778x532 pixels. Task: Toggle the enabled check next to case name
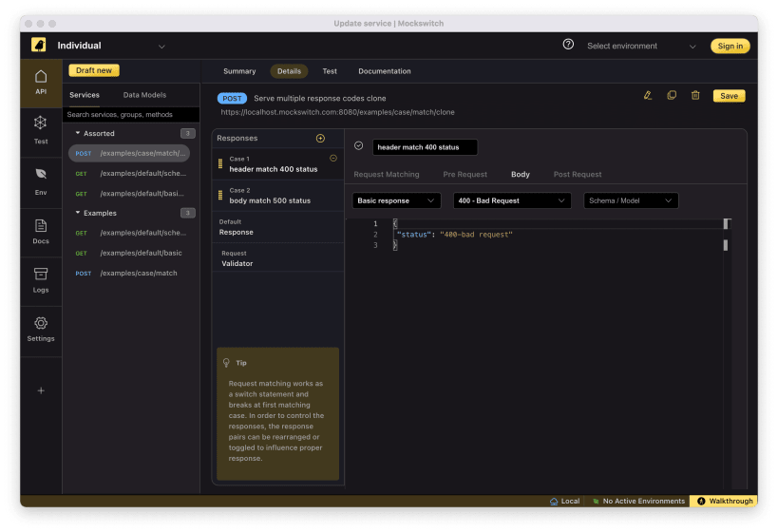359,146
